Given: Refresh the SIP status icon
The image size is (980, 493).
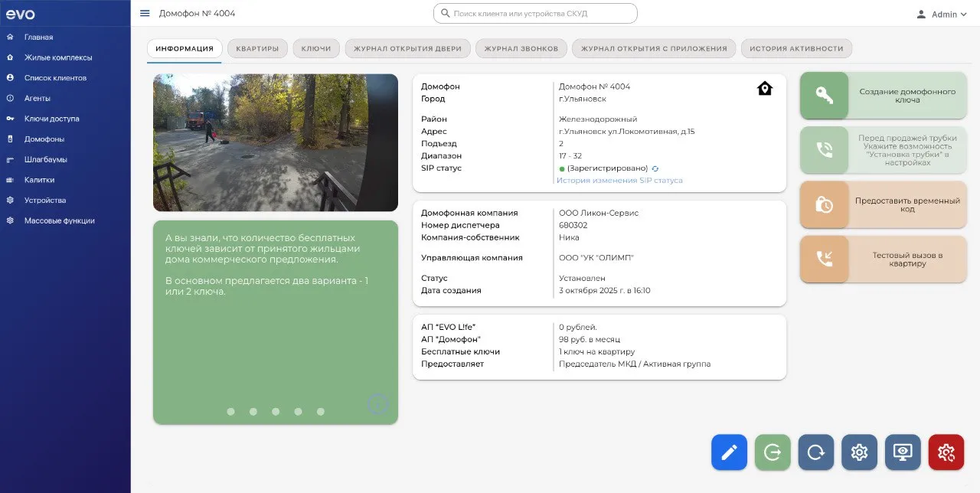Looking at the screenshot, I should [655, 168].
